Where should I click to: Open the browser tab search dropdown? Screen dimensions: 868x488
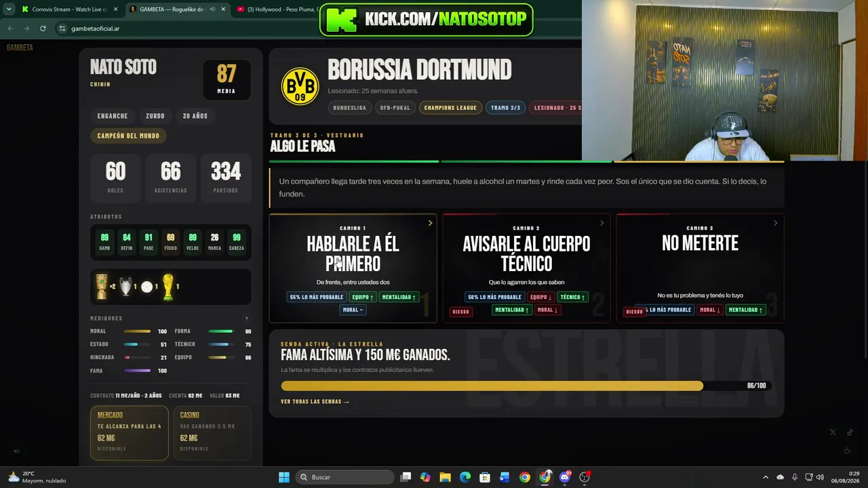click(9, 9)
